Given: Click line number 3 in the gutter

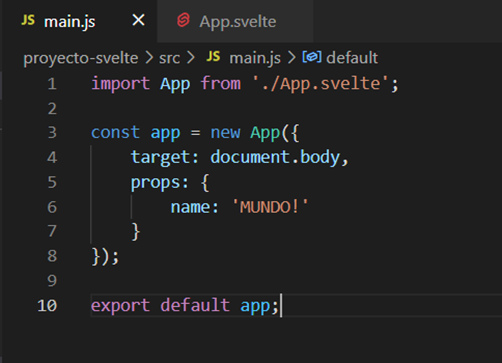Looking at the screenshot, I should 52,132.
